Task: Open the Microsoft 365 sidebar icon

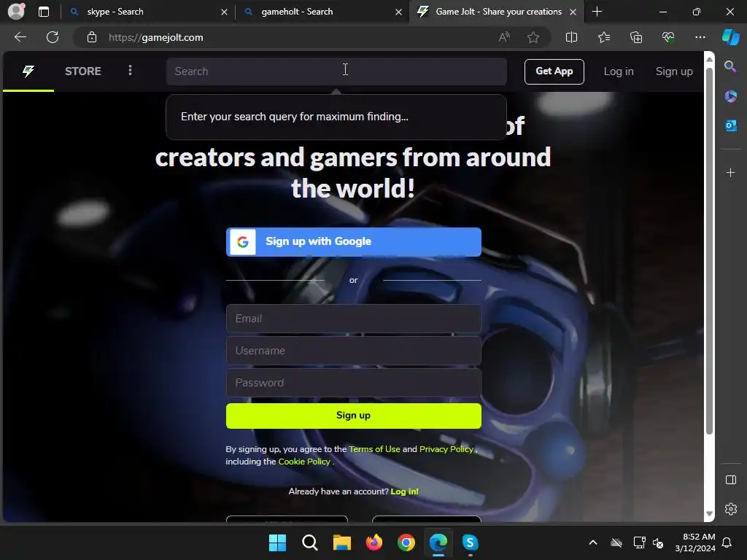Action: [x=731, y=96]
